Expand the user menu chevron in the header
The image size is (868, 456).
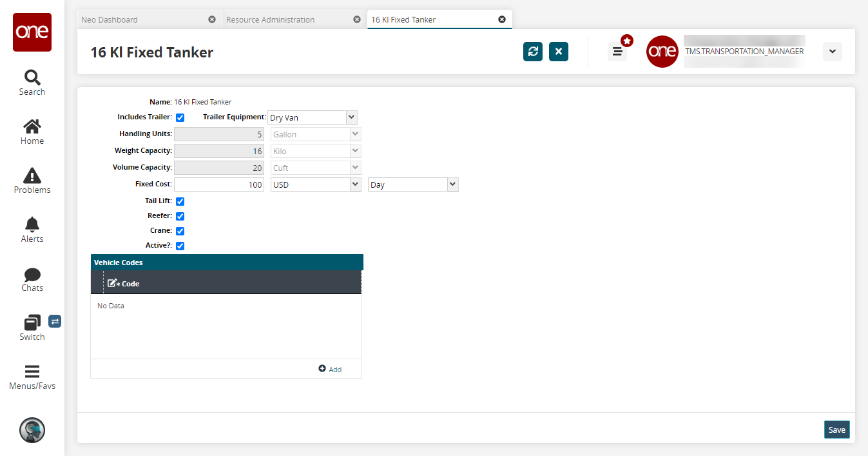click(x=833, y=52)
